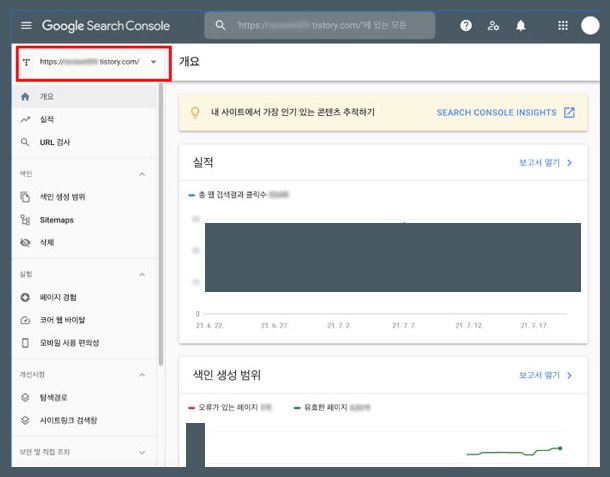610x477 pixels.
Task: Open 탐색경로 in the sidebar
Action: point(84,397)
